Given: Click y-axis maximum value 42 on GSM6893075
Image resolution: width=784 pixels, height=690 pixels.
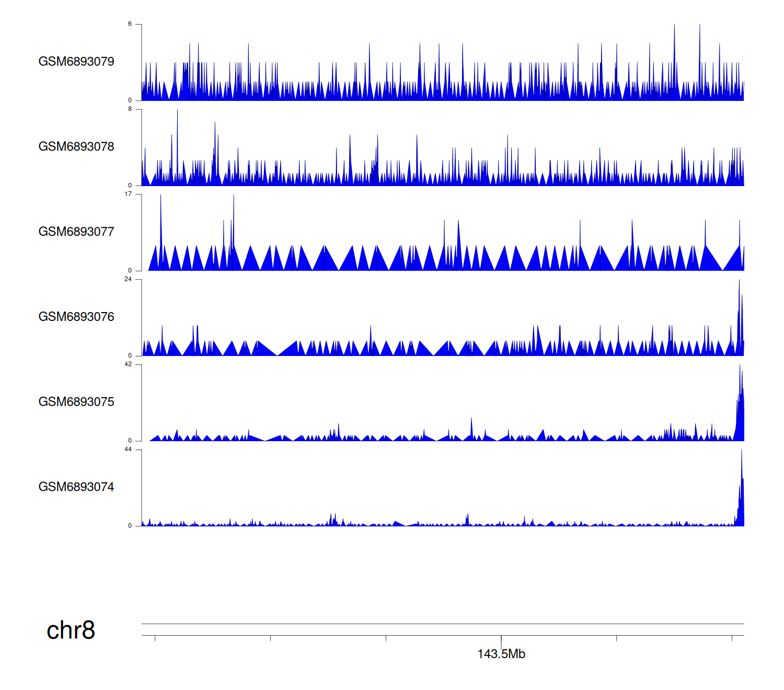Looking at the screenshot, I should click(129, 364).
